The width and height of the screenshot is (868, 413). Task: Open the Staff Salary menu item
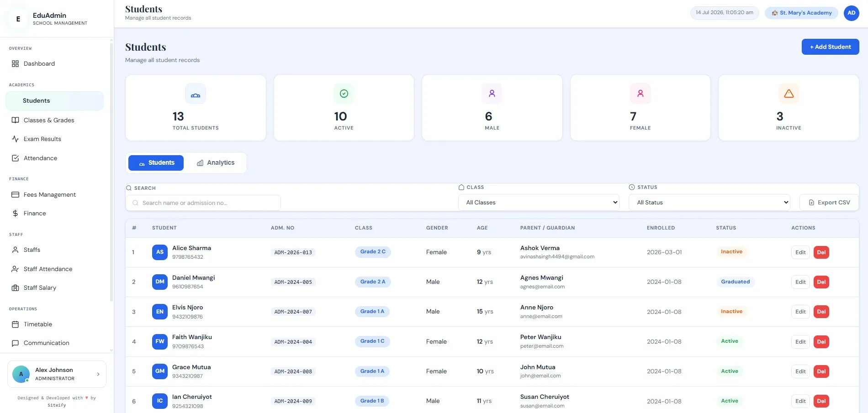point(54,288)
